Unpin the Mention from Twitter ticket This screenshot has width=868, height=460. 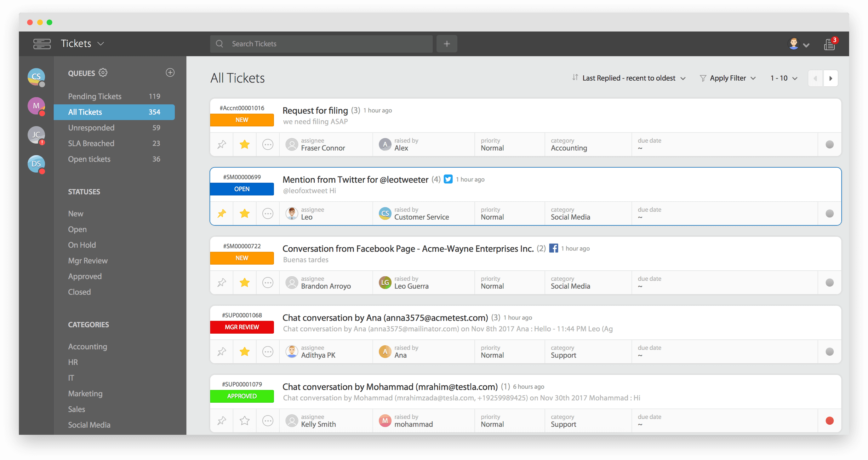(221, 213)
